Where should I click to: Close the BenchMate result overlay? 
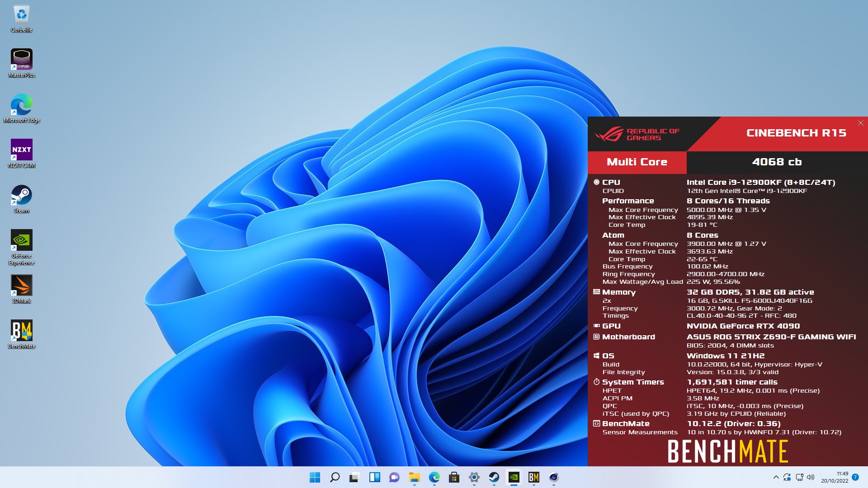pyautogui.click(x=861, y=123)
